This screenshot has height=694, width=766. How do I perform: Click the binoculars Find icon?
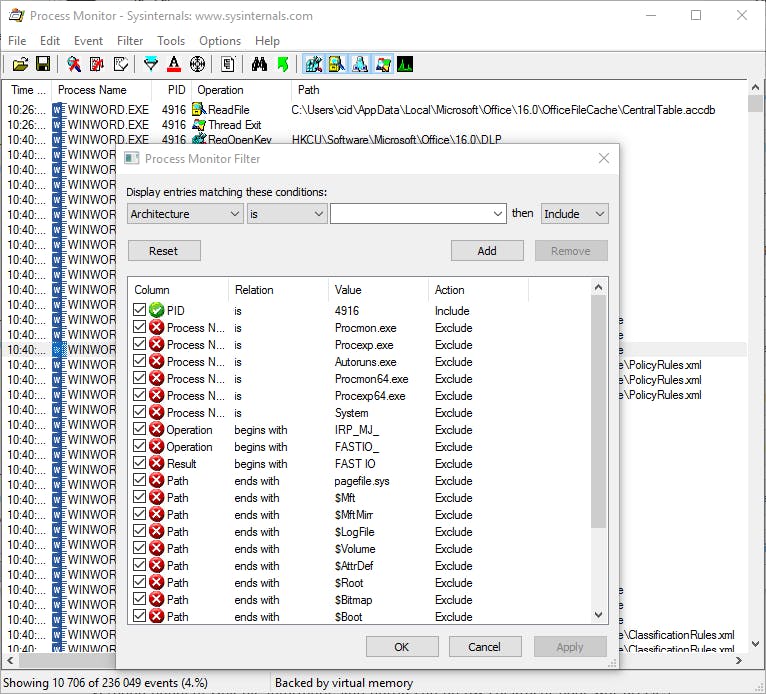(259, 64)
